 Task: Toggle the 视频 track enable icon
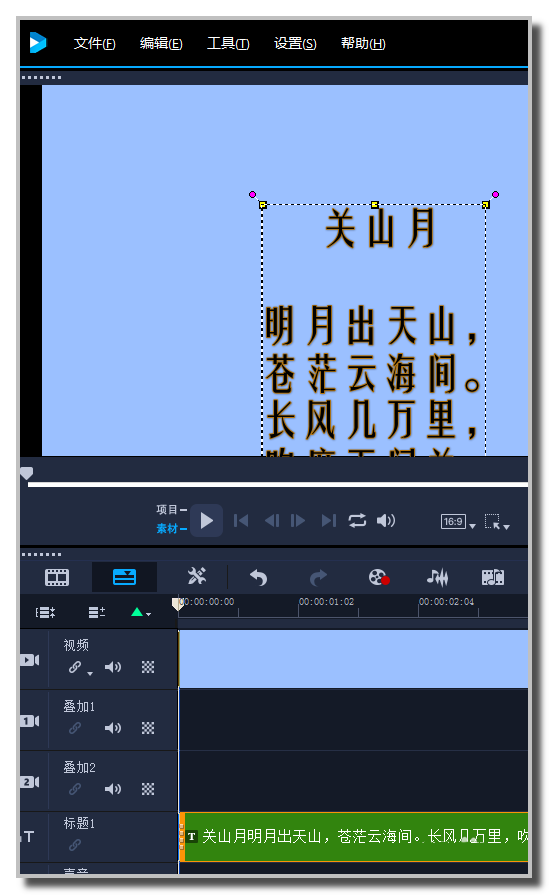30,660
